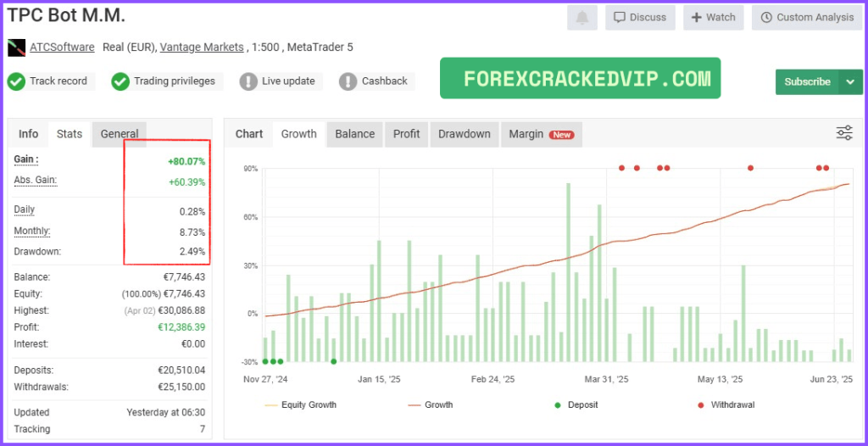Viewport: 868px width, 446px height.
Task: Switch to the Growth tab
Action: (299, 134)
